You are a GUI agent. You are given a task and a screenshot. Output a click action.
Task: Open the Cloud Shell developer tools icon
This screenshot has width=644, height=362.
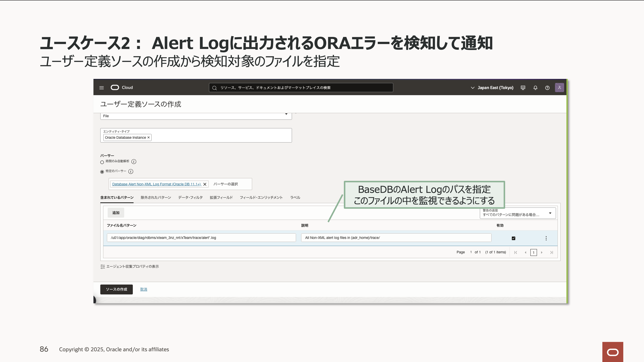(523, 88)
